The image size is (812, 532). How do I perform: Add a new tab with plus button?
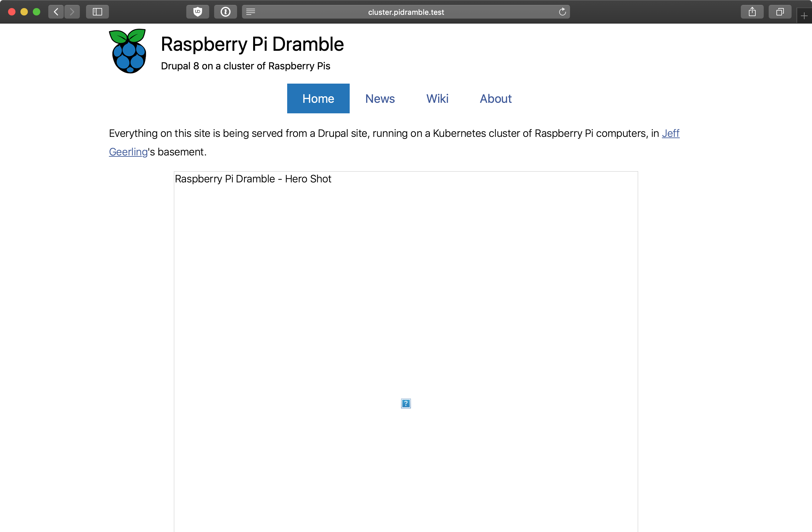point(804,16)
